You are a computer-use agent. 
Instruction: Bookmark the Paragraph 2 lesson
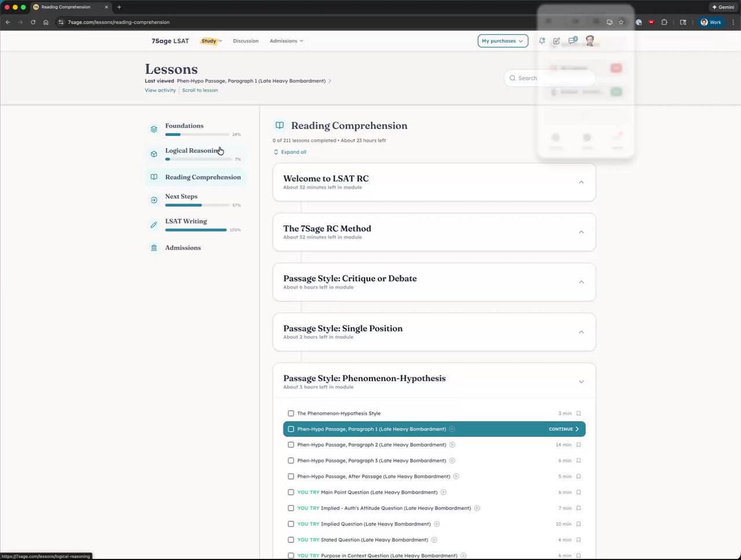pos(578,445)
